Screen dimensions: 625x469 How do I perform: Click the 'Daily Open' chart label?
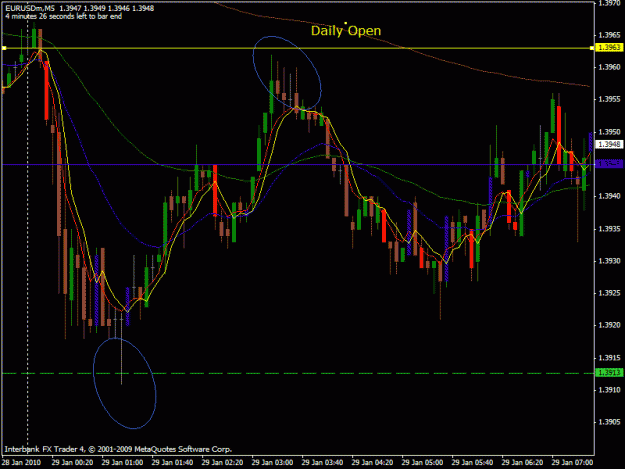346,31
